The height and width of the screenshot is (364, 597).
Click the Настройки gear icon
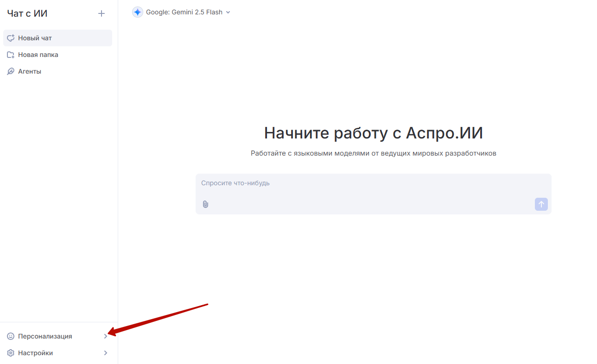[x=11, y=353]
